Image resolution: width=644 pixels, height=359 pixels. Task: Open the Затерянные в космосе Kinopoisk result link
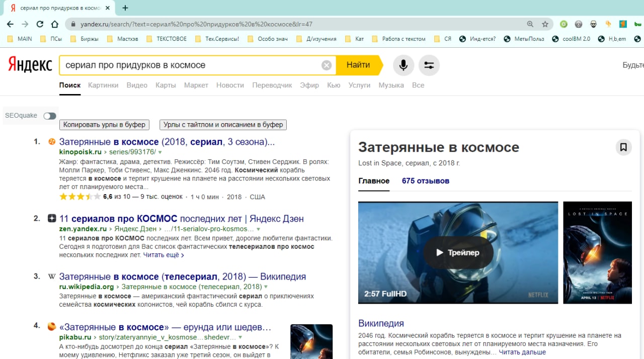pyautogui.click(x=167, y=142)
